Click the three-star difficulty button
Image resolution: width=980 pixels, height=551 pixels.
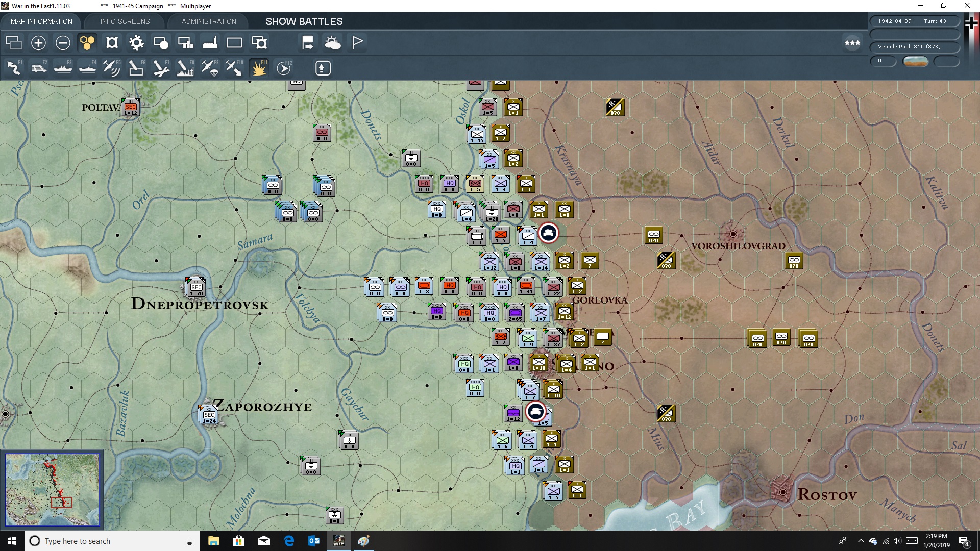(x=852, y=43)
